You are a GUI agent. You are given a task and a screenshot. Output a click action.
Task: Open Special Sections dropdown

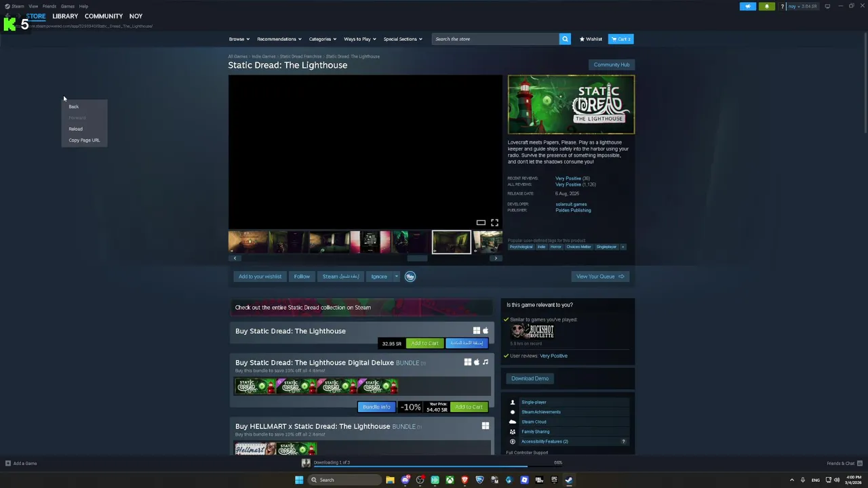point(403,39)
